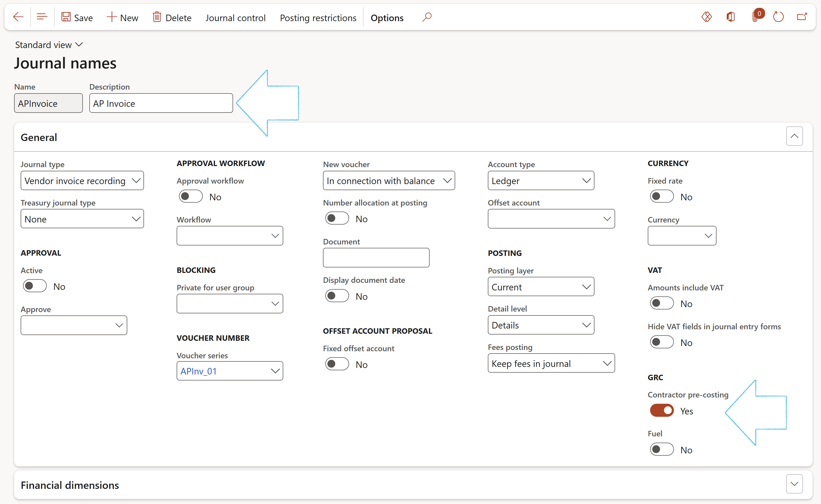Open the Voucher series dropdown
The image size is (821, 504).
[275, 371]
